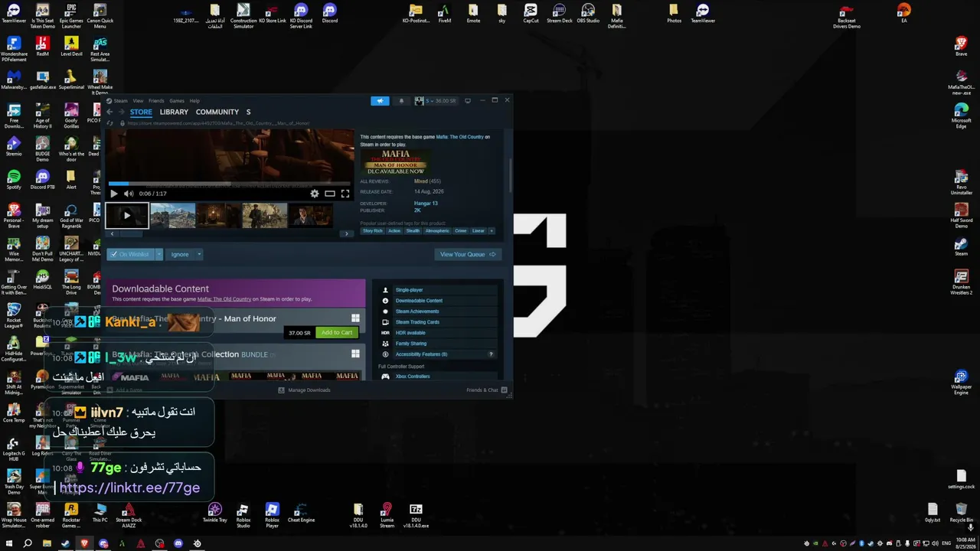Screen dimensions: 980x551
Task: Open Steam from the taskbar
Action: pos(66,543)
